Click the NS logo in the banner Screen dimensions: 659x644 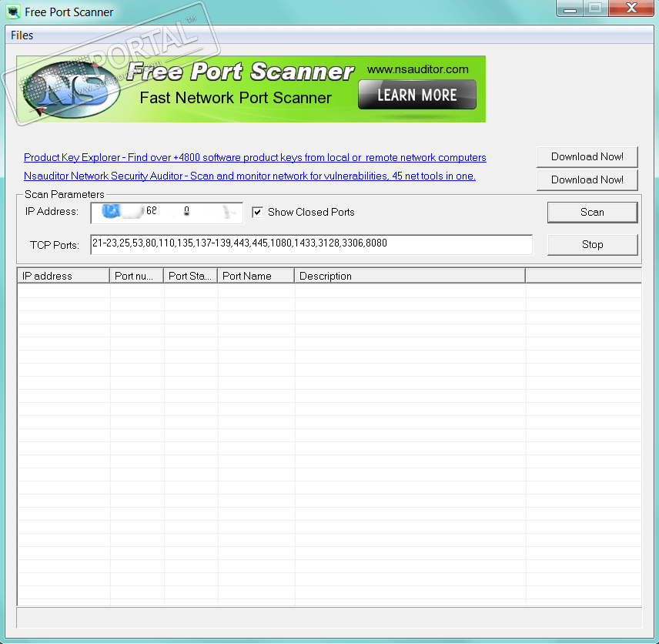[71, 89]
